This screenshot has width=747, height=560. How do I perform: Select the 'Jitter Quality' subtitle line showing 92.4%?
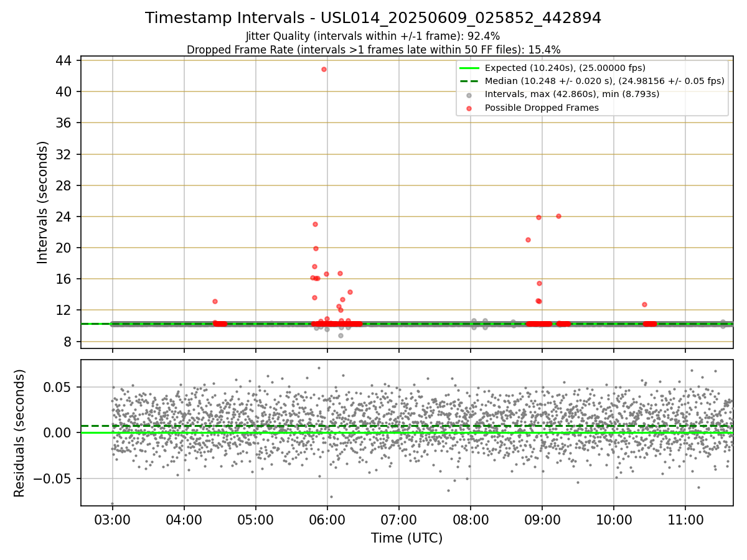(x=374, y=37)
